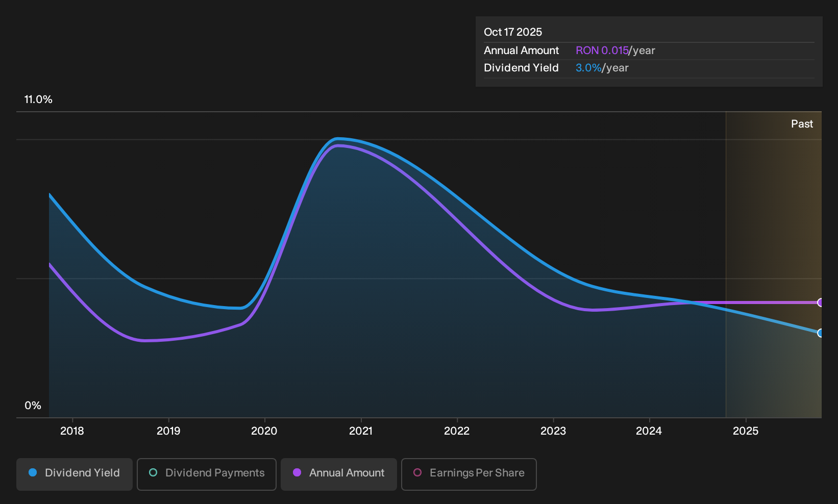838x504 pixels.
Task: Click the blue Dividend Yield endpoint marker
Action: 820,333
